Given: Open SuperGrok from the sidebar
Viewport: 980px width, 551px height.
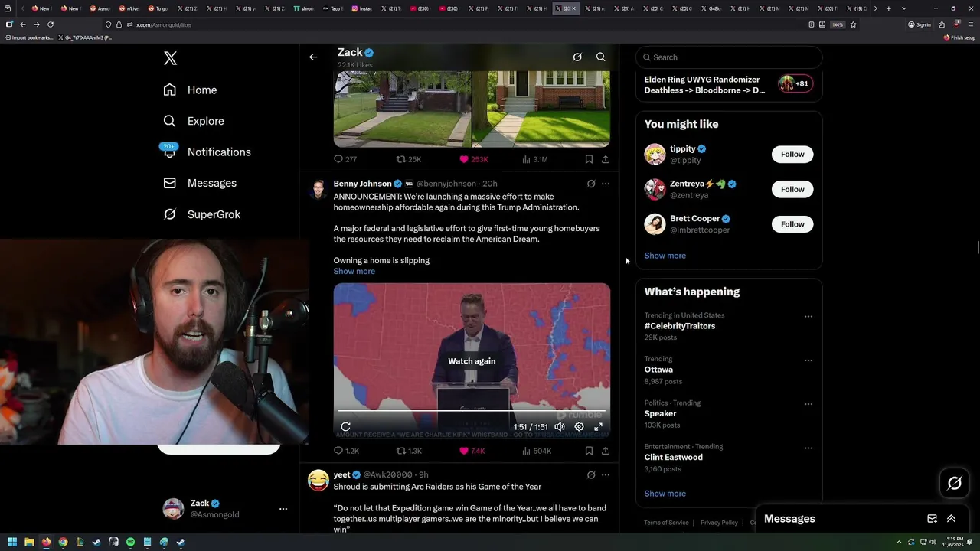Looking at the screenshot, I should [x=202, y=214].
